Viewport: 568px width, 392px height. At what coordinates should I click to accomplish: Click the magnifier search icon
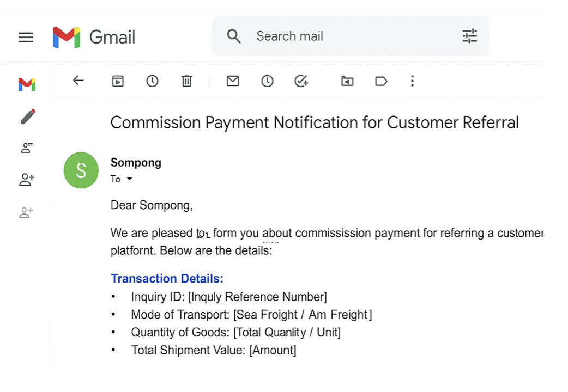pyautogui.click(x=234, y=36)
